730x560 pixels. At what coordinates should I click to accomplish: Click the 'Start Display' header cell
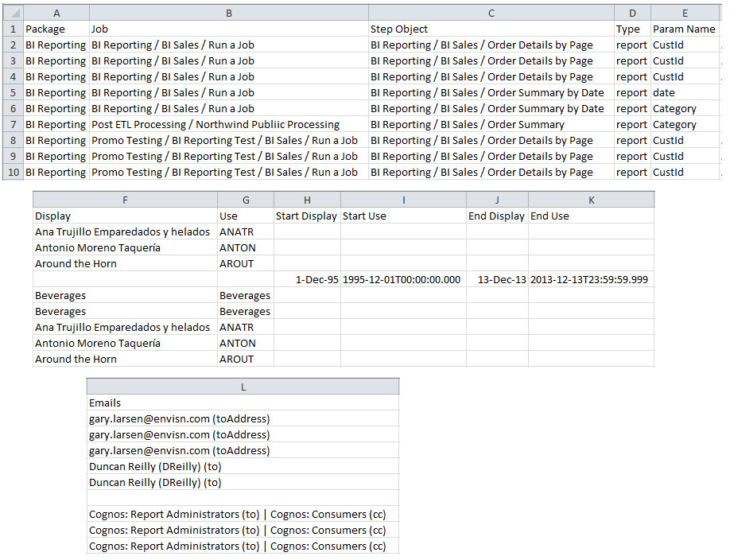(x=307, y=216)
